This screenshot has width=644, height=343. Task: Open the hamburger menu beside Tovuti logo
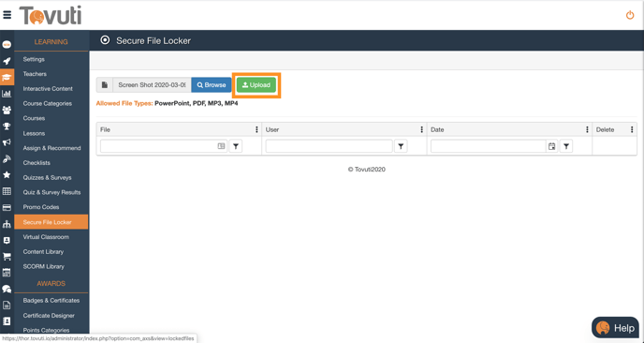[x=7, y=15]
